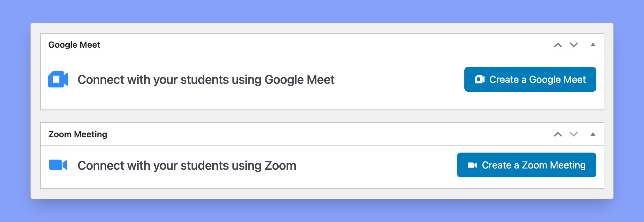Collapse the Google Meet panel with triangle toggle
644x222 pixels.
(593, 45)
